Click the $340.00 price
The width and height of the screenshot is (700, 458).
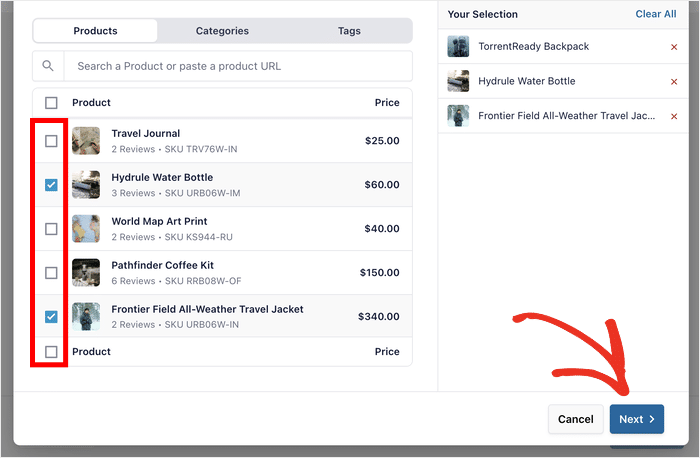[379, 316]
